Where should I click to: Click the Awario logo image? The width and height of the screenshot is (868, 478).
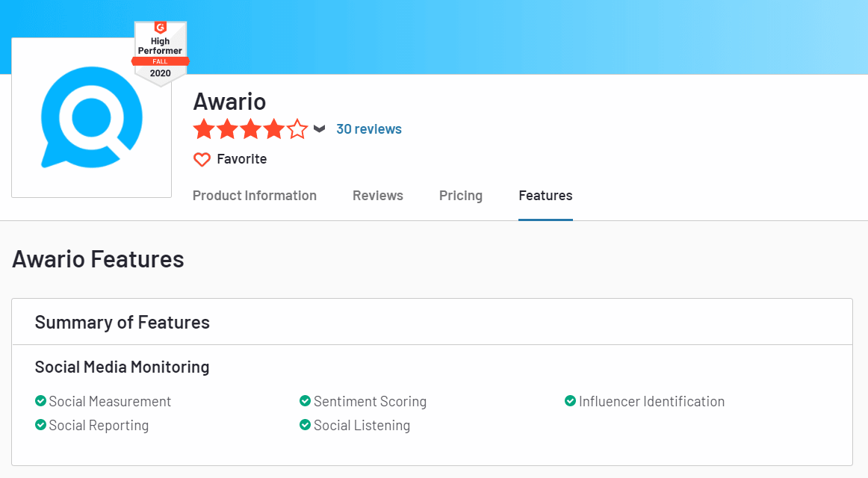pos(91,117)
